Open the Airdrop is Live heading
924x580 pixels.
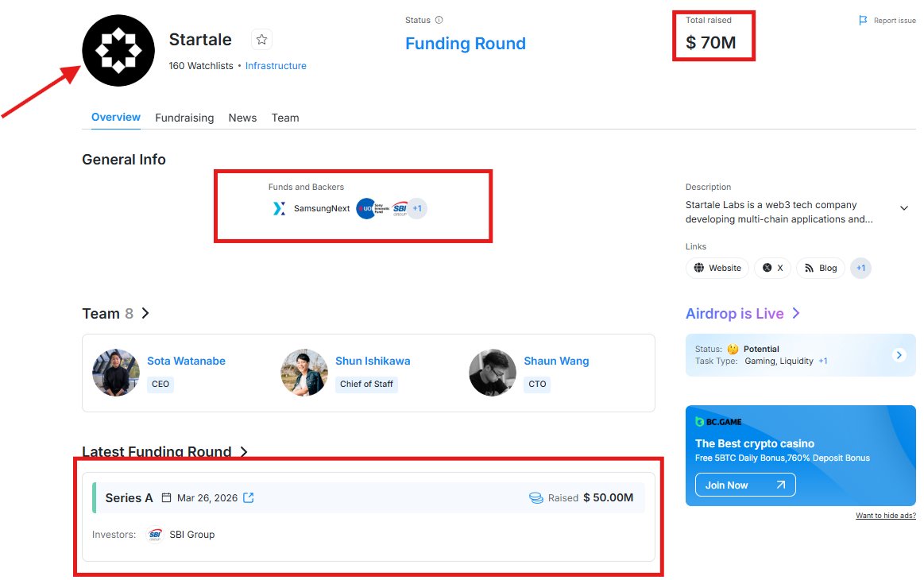[x=735, y=314]
